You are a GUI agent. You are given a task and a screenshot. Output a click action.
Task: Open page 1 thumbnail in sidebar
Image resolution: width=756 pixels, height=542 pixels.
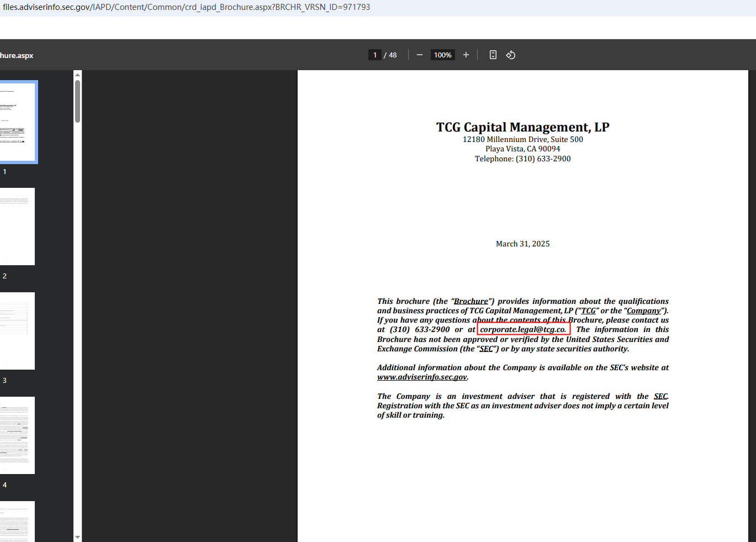pos(18,122)
